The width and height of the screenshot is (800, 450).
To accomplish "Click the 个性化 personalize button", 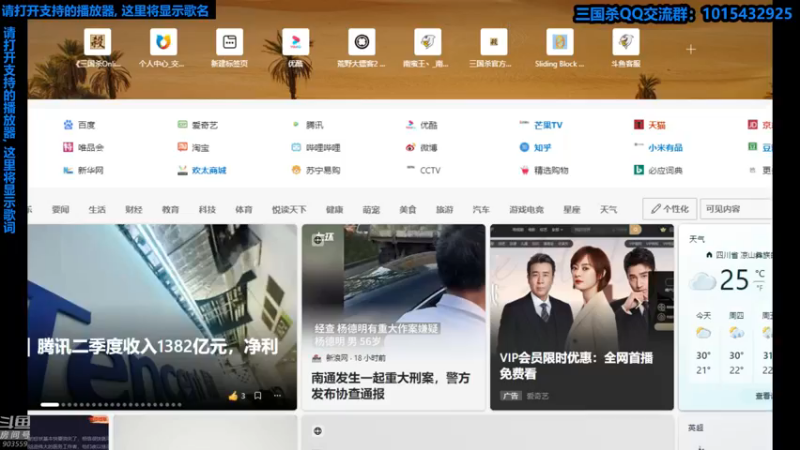I will [x=670, y=209].
